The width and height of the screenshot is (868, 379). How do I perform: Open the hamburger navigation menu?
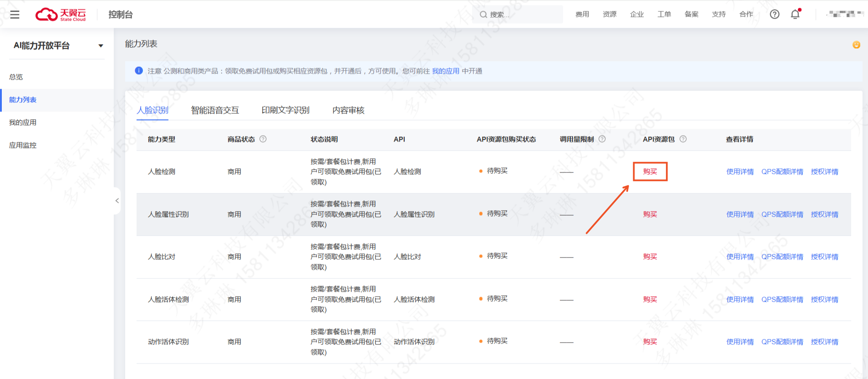(15, 15)
